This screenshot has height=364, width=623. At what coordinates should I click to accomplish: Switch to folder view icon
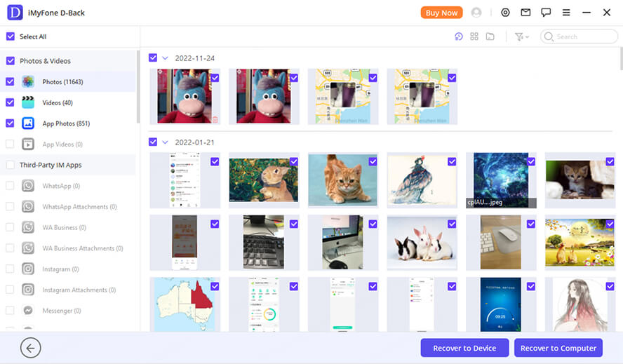(x=490, y=36)
